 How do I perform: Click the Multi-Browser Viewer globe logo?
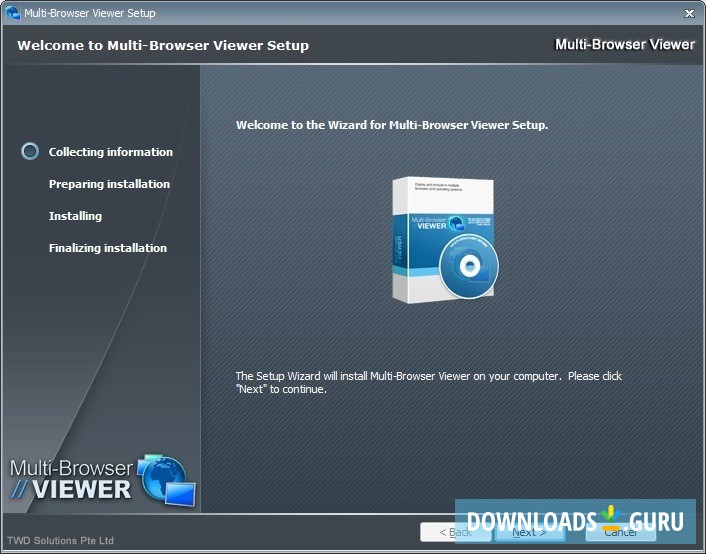coord(166,480)
